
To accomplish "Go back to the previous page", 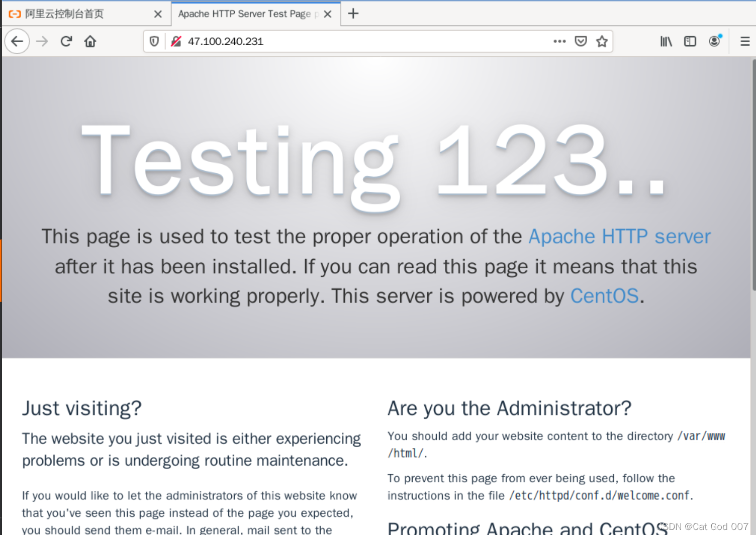I will click(x=17, y=41).
